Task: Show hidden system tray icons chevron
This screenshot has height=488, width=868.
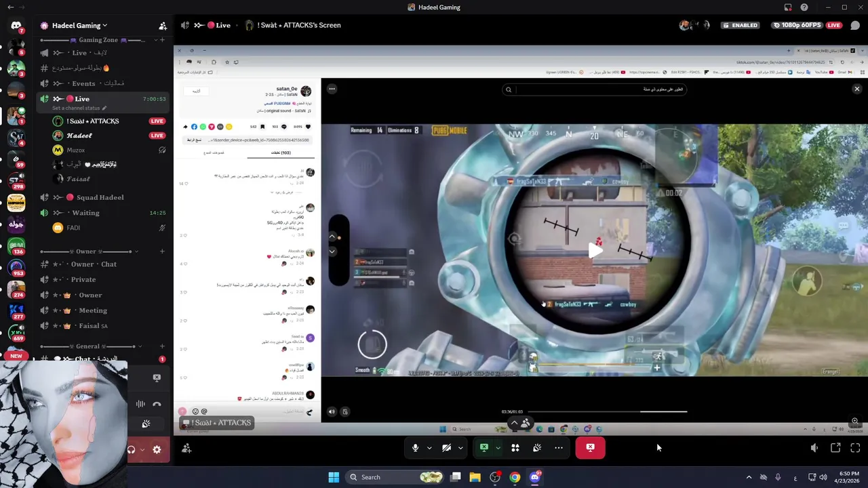Action: [x=749, y=477]
